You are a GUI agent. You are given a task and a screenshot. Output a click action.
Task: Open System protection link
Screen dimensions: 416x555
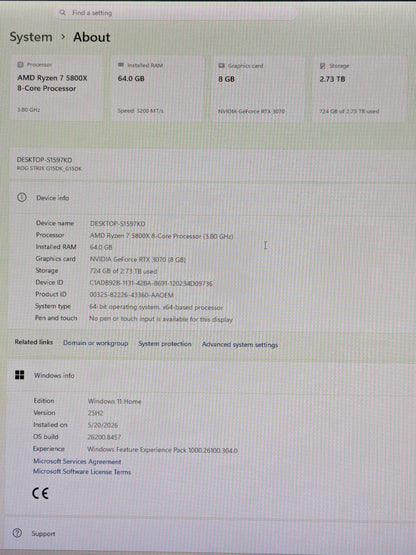(x=165, y=344)
